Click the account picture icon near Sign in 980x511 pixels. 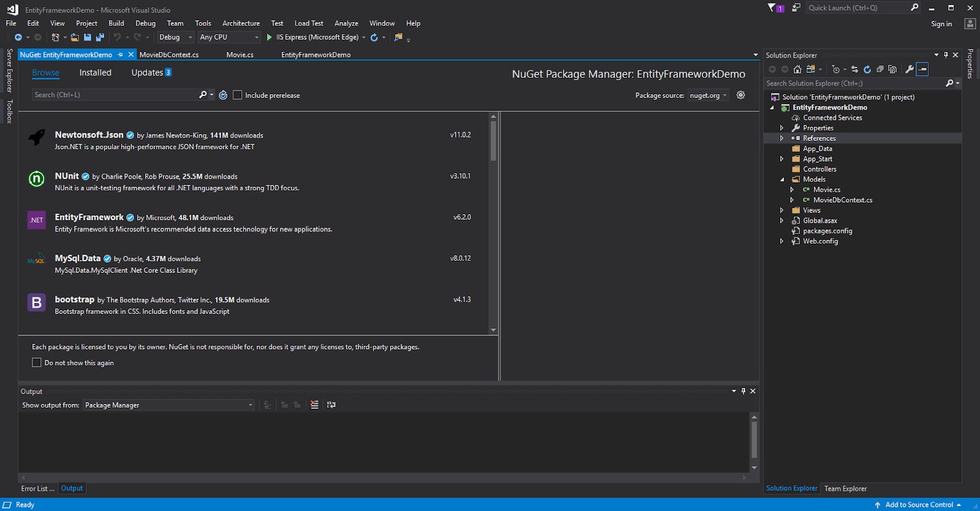click(x=970, y=24)
